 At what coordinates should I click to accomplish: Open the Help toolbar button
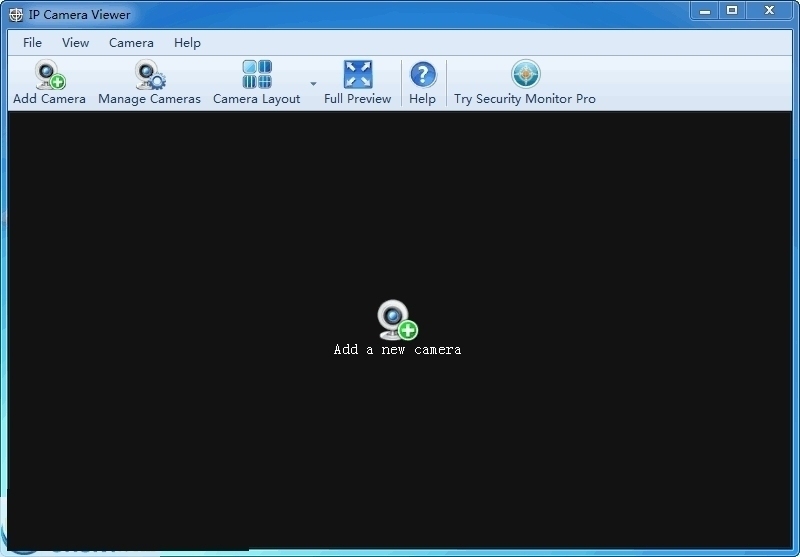[422, 83]
